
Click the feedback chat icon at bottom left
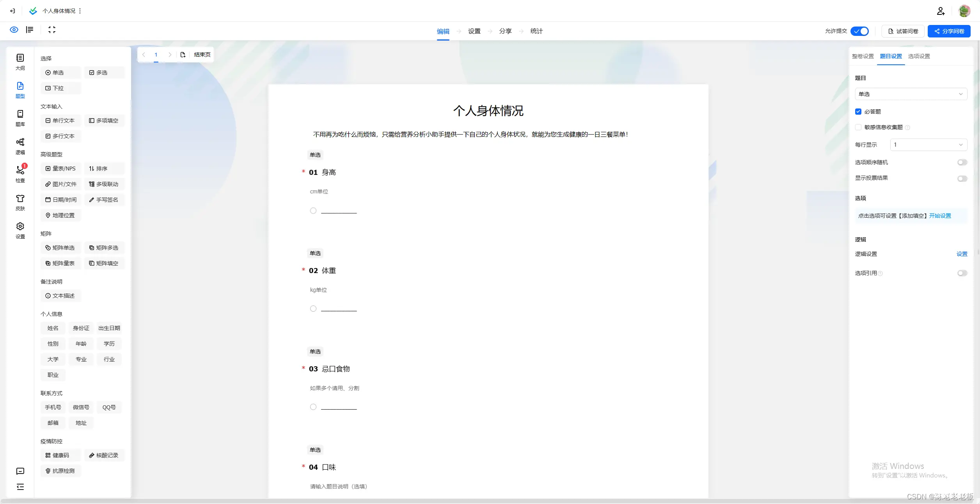click(20, 471)
